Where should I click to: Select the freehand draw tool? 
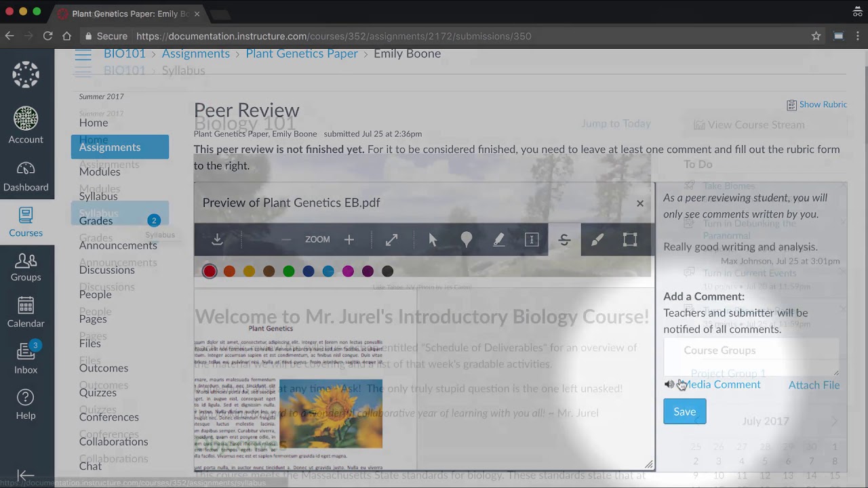pos(597,239)
